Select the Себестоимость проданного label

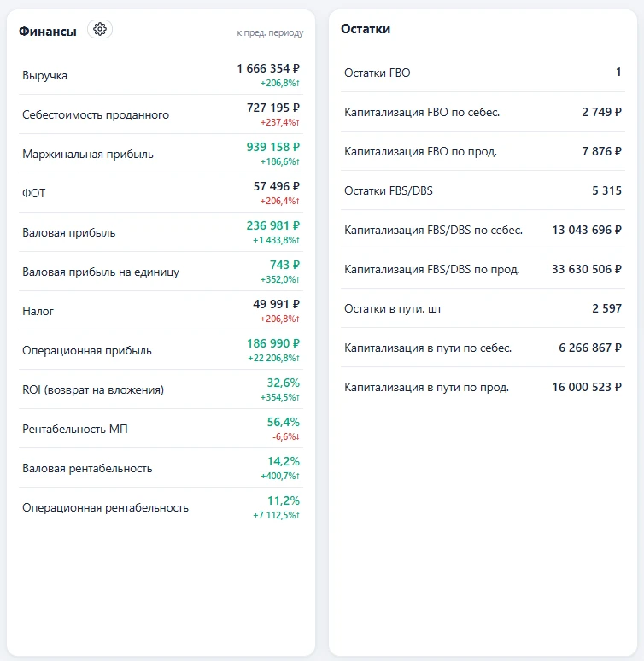(96, 114)
